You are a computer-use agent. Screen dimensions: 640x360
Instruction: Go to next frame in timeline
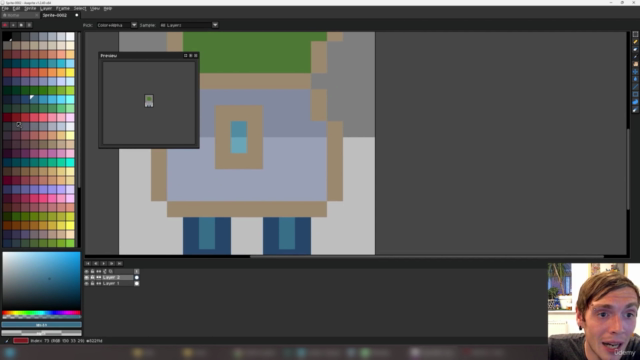pyautogui.click(x=111, y=264)
